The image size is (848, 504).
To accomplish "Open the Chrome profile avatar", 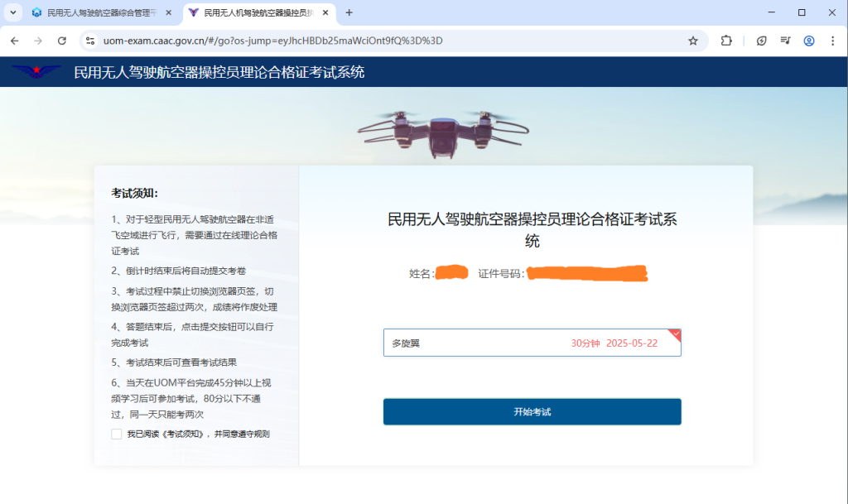I will tap(809, 41).
